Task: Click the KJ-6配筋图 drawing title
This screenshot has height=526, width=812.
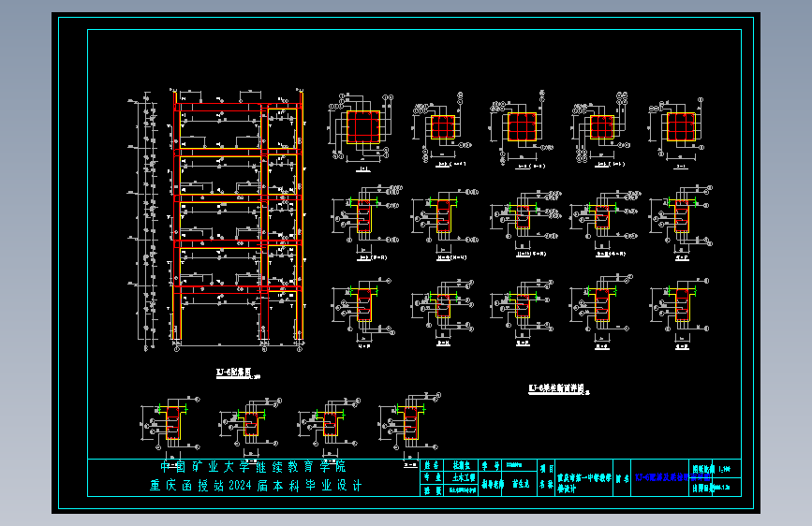Action: pos(234,373)
